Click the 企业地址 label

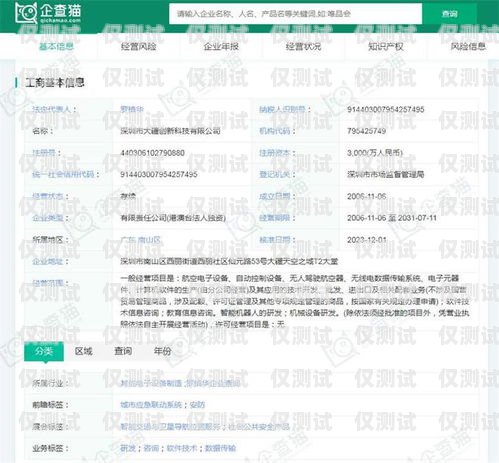pos(48,261)
